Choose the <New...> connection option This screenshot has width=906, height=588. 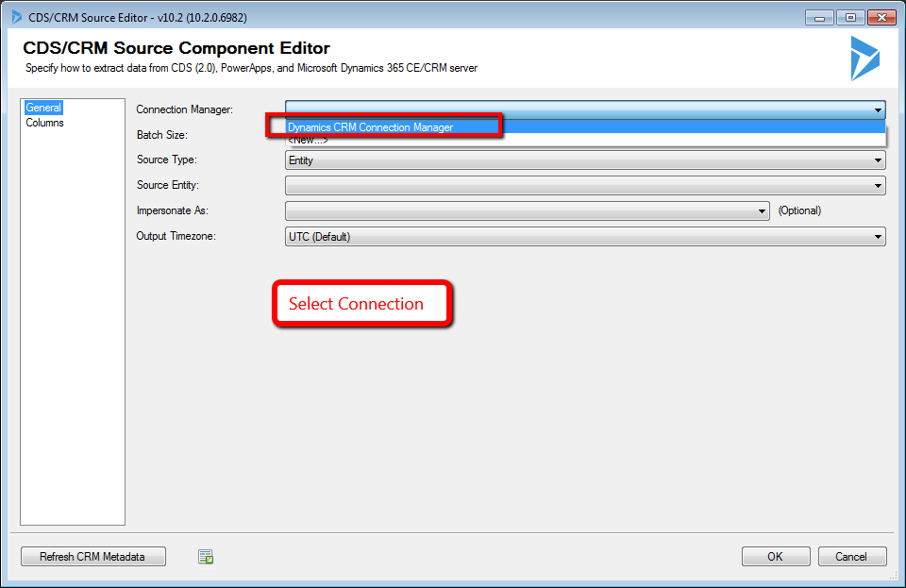585,140
